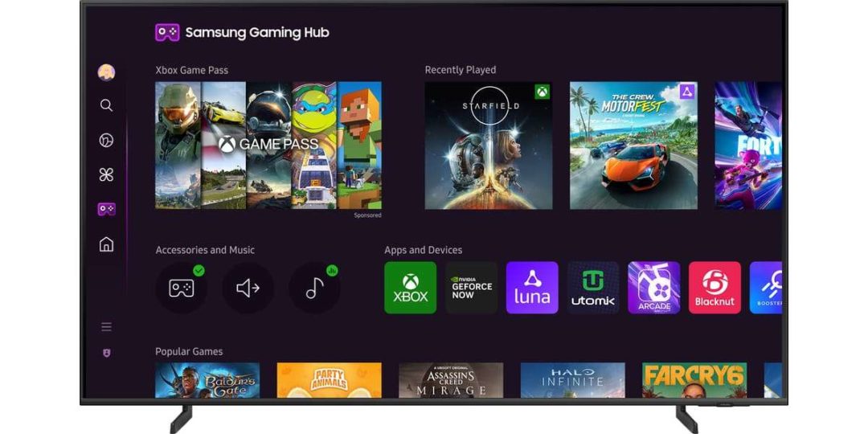The width and height of the screenshot is (868, 434).
Task: Launch the Amazon Luna app
Action: (532, 288)
